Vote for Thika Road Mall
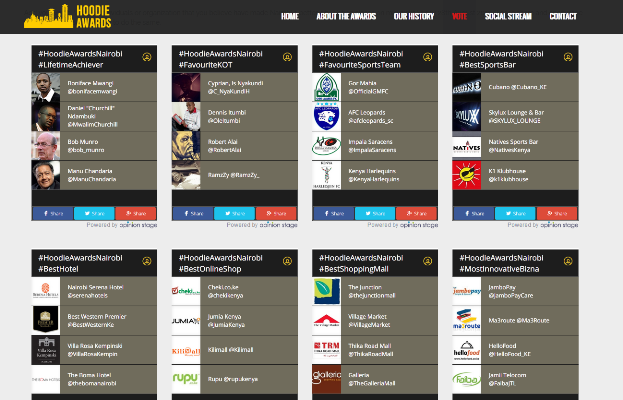Screen dimensions: 623x400 (x=375, y=350)
